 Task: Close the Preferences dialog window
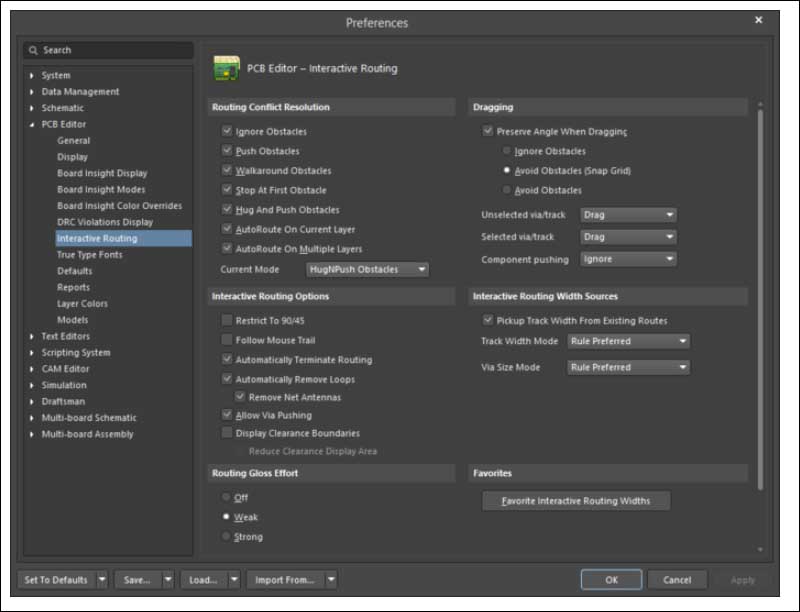pyautogui.click(x=759, y=21)
